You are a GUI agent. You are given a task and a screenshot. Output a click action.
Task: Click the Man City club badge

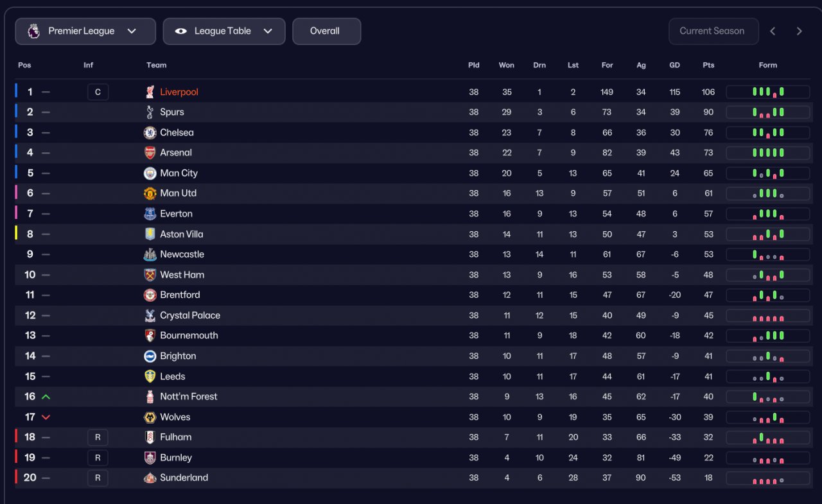click(x=150, y=173)
